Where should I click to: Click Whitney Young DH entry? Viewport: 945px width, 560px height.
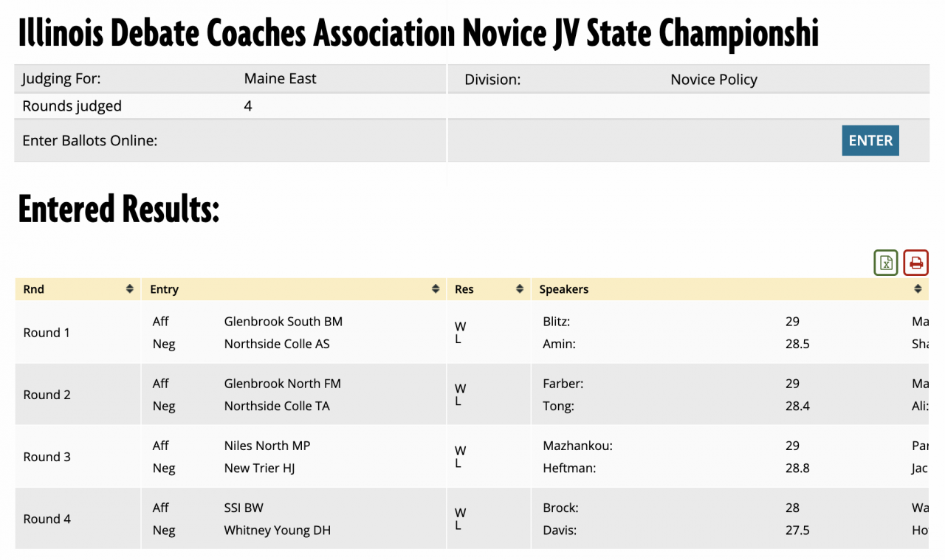click(x=277, y=530)
